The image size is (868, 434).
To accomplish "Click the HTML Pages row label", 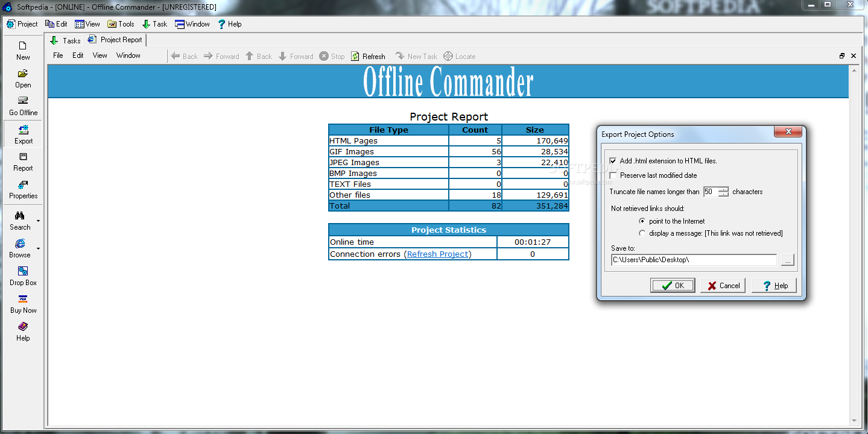I will (x=353, y=140).
